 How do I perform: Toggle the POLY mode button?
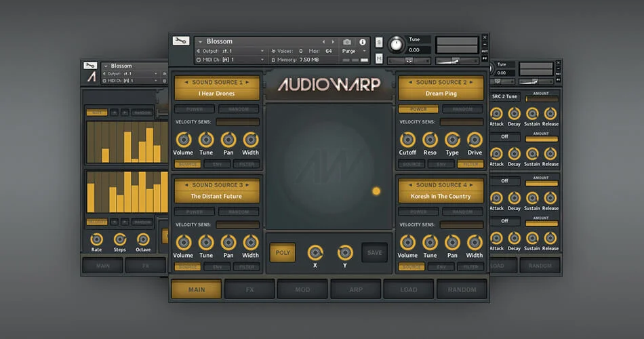(x=283, y=253)
